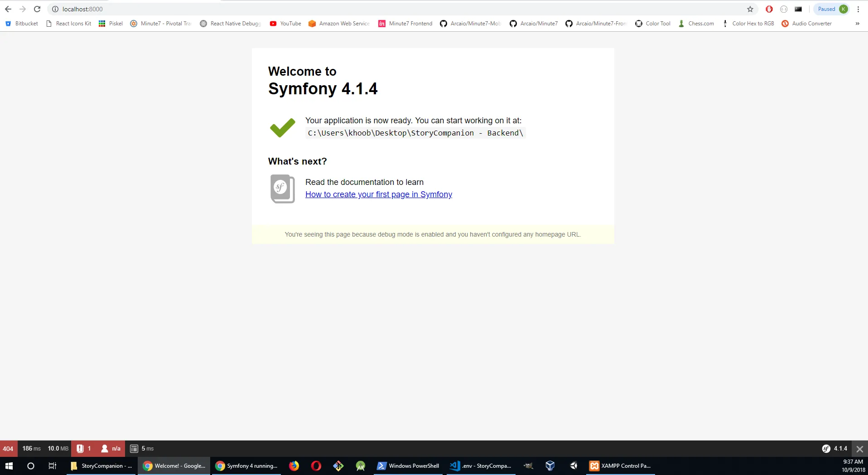Open Cortana search circle
This screenshot has width=868, height=475.
31,466
